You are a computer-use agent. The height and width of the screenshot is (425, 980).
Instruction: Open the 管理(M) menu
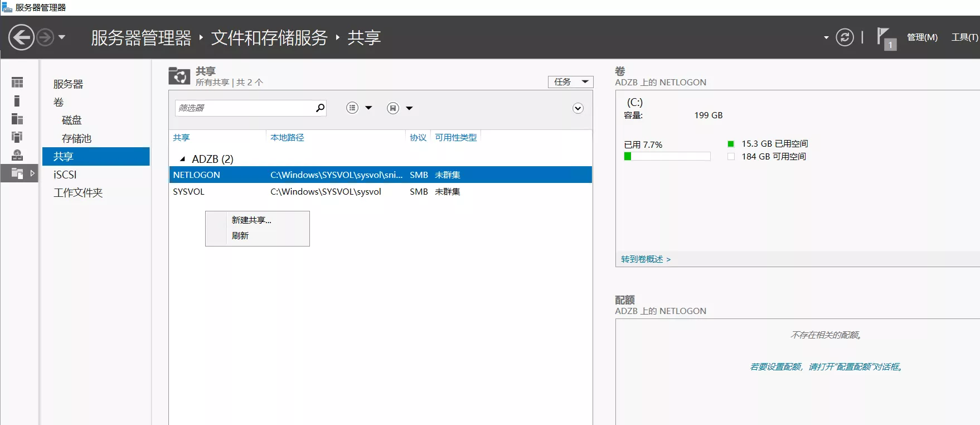[922, 37]
